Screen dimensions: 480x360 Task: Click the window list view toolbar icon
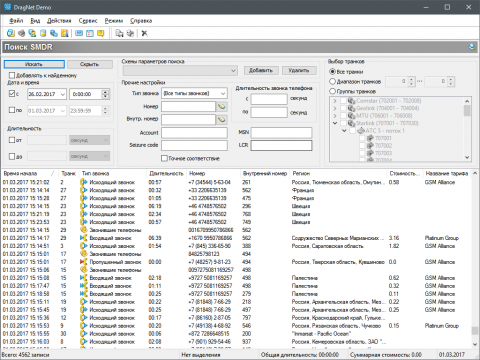click(90, 33)
